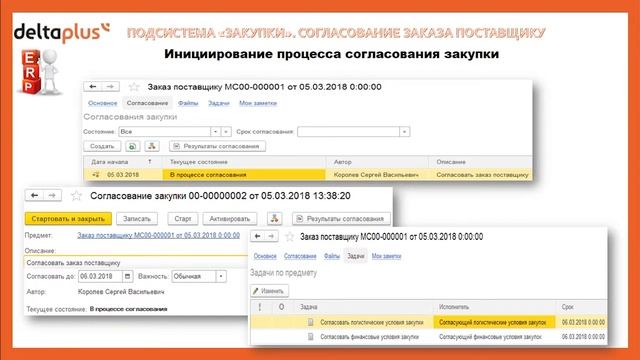
Task: Click the Записать button
Action: tap(137, 219)
